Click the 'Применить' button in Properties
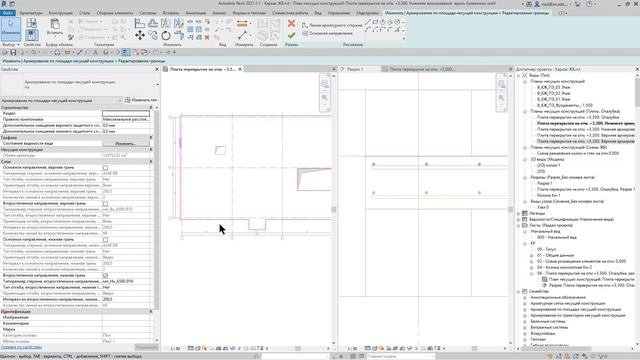 [x=146, y=347]
